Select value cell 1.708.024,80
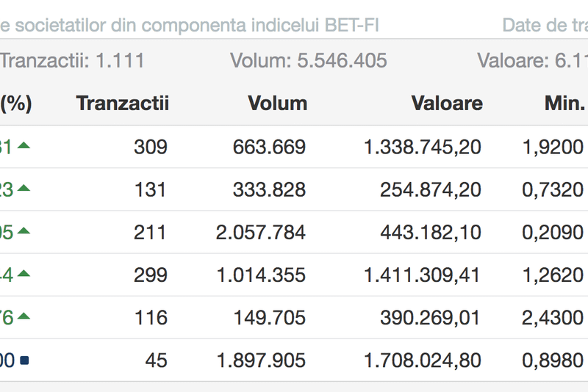The image size is (588, 392). pos(423,360)
